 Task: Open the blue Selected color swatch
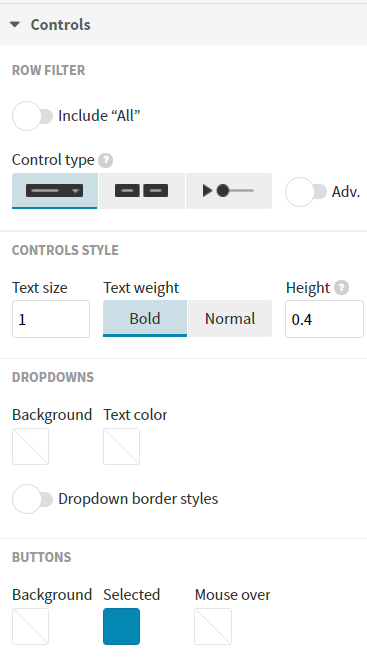[x=122, y=627]
